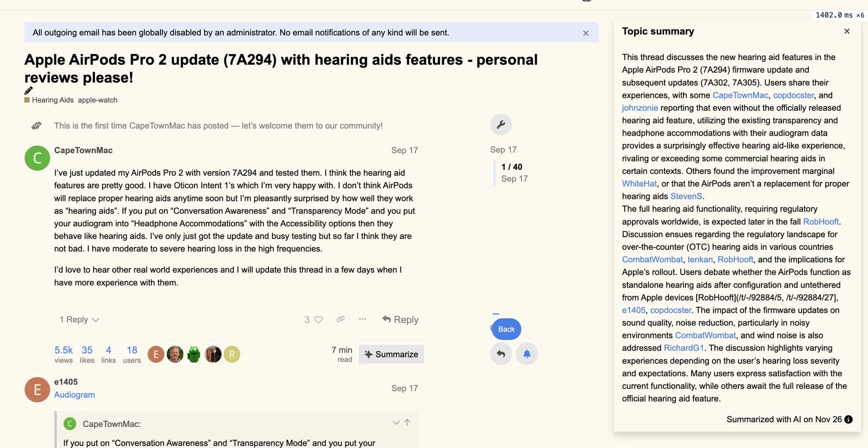Viewport: 868px width, 448px height.
Task: Open e1405's large avatar on the second post
Action: click(x=37, y=390)
